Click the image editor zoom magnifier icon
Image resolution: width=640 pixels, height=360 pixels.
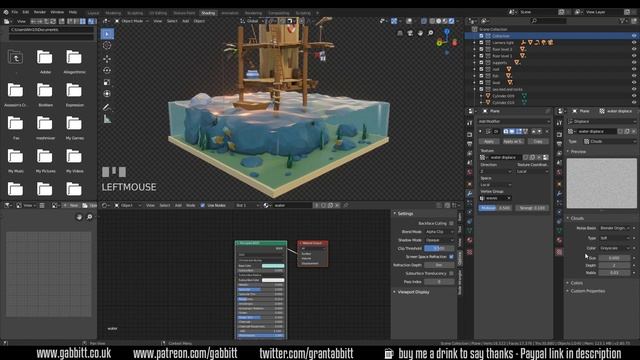click(89, 217)
